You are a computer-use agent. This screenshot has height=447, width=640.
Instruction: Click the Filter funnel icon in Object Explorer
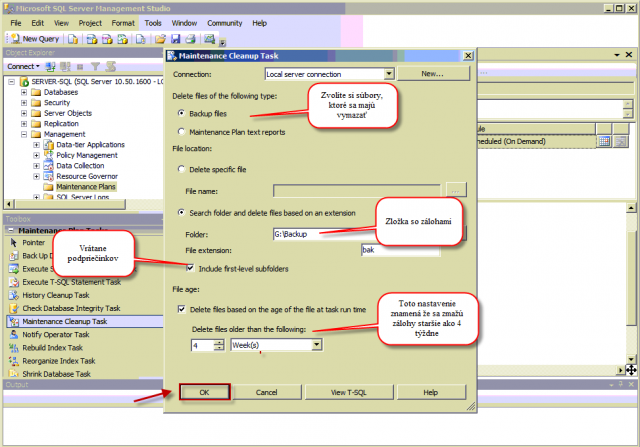click(96, 66)
